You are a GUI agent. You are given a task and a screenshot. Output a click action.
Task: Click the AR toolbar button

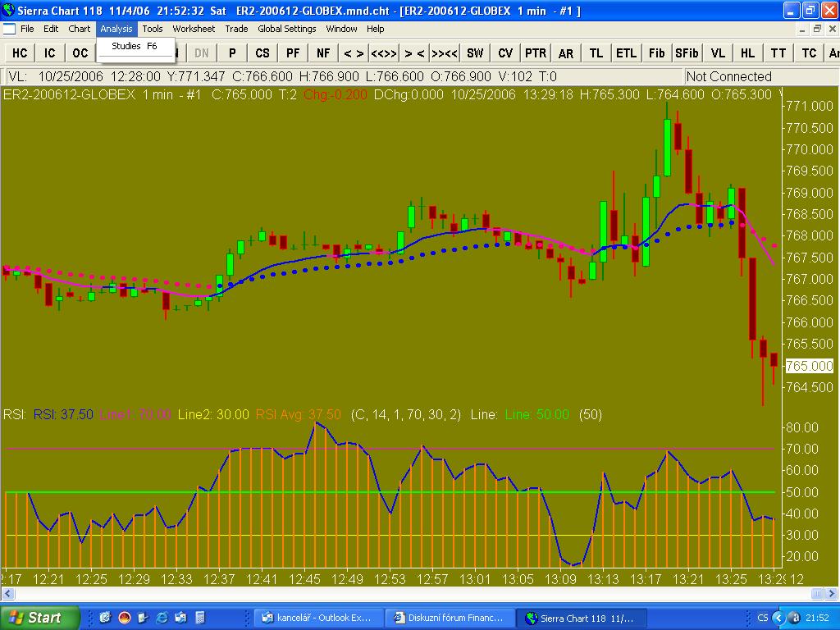click(x=566, y=52)
